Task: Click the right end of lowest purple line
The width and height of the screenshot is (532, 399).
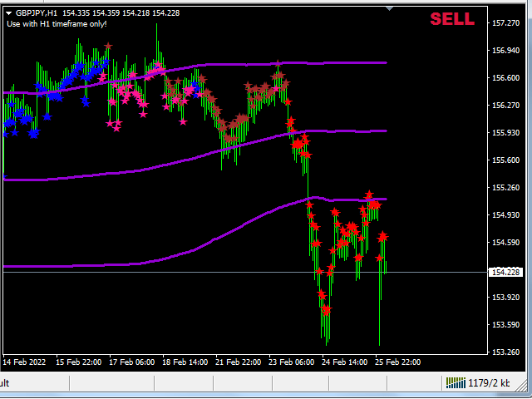Action: tap(385, 199)
